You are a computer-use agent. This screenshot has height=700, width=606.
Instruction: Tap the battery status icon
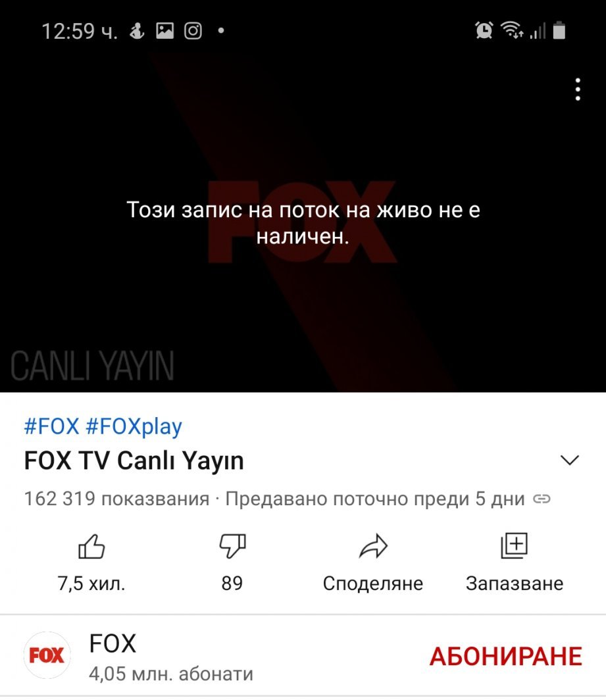coord(559,31)
